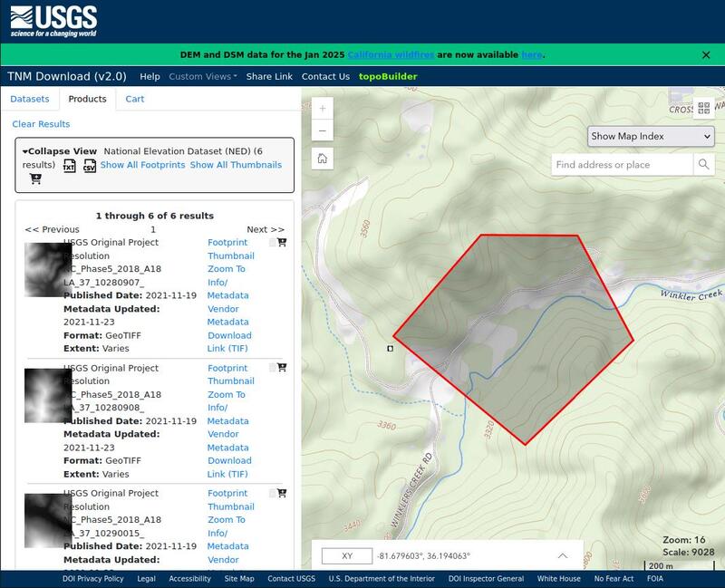The image size is (725, 588).
Task: Open the FOIA footer link
Action: pos(655,579)
